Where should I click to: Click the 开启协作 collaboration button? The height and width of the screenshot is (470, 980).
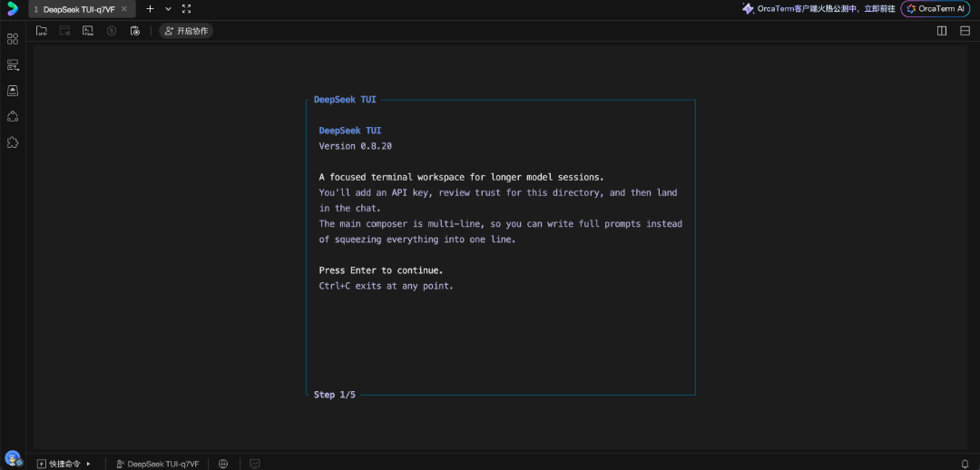(x=186, y=31)
